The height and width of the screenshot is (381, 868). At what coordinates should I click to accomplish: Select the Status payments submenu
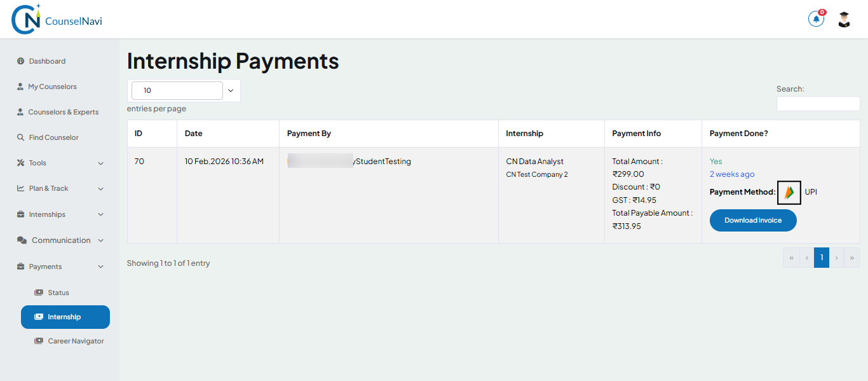[x=58, y=292]
